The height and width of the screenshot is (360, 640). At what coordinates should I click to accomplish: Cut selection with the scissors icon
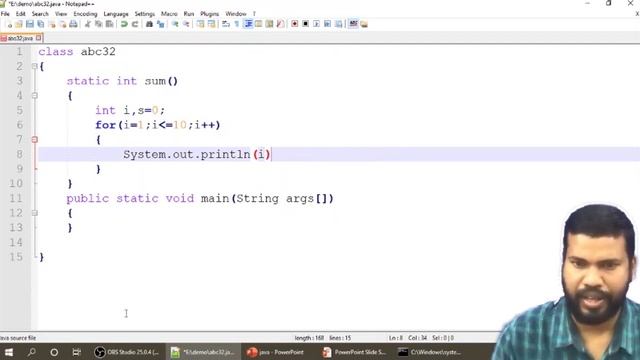click(x=88, y=24)
